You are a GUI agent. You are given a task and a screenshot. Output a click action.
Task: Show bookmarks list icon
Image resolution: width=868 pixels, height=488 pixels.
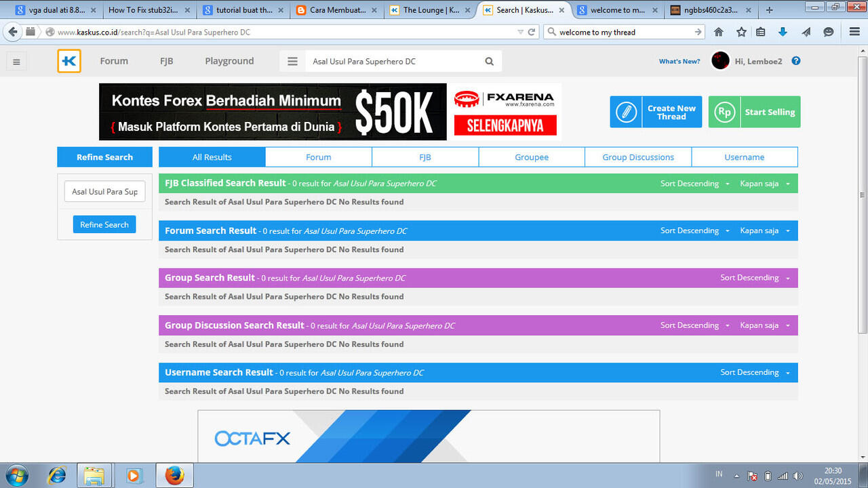click(x=760, y=32)
